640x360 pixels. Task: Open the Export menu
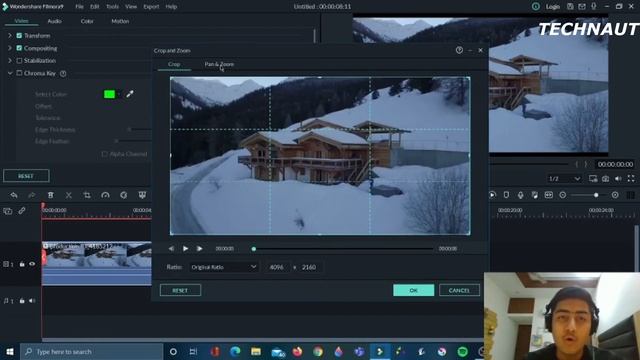tap(151, 7)
